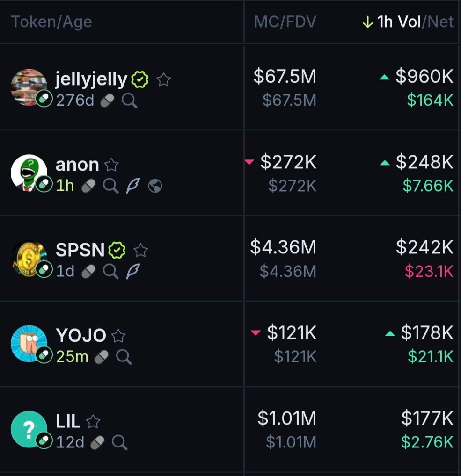Click the pill icon beside YOJO's age
The width and height of the screenshot is (461, 476).
coord(101,357)
